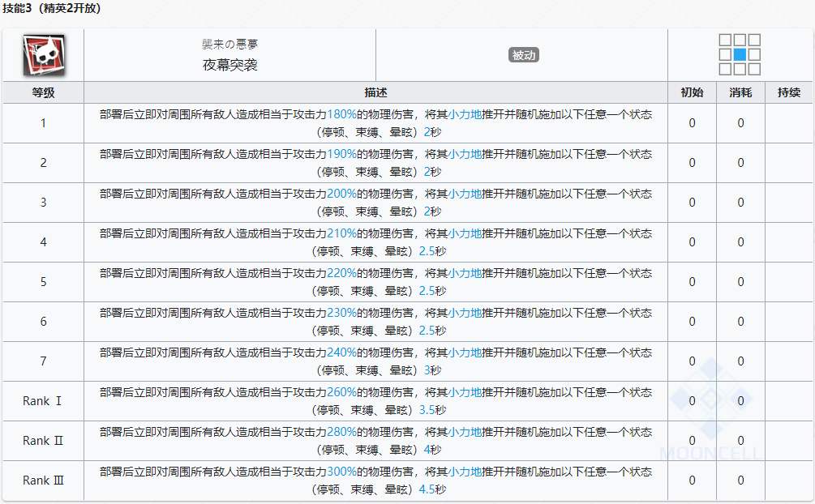This screenshot has height=504, width=815.
Task: Click the 3秒 duration in level 7 row
Action: [x=432, y=370]
